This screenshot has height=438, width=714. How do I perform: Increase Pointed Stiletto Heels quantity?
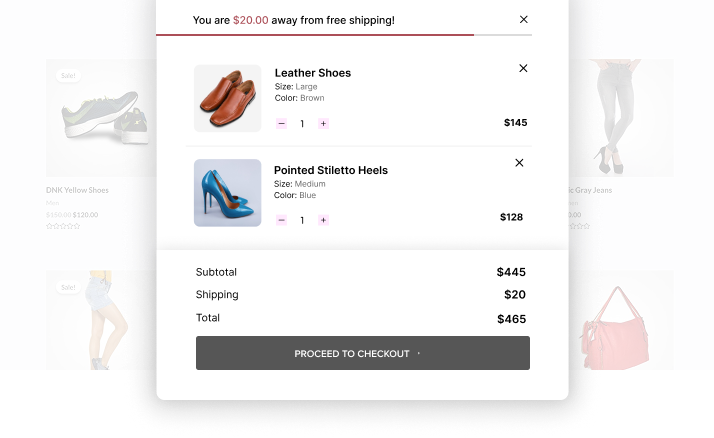(323, 220)
